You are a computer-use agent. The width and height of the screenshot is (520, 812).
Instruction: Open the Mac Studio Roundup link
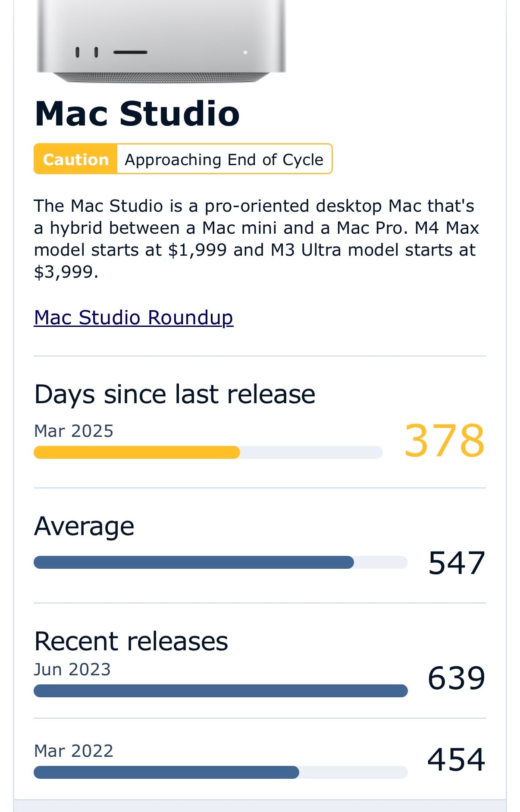point(134,318)
